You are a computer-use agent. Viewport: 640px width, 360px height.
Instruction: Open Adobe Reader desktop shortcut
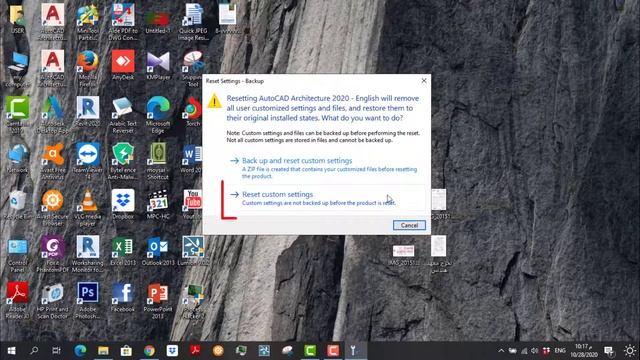[x=17, y=301]
